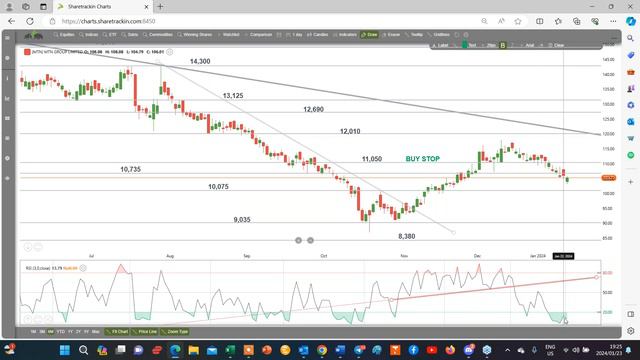
Task: Open Windows Start menu
Action: pyautogui.click(x=65, y=350)
